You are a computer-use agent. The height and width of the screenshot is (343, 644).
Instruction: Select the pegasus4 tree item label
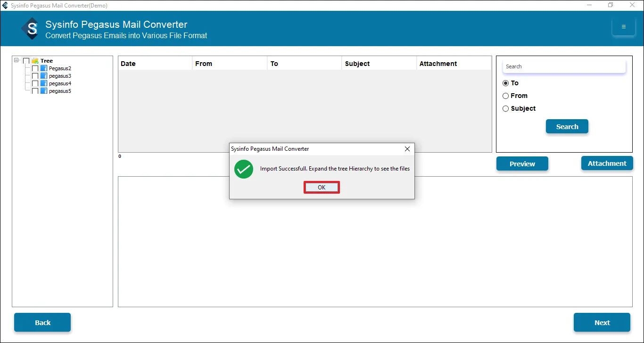point(60,83)
